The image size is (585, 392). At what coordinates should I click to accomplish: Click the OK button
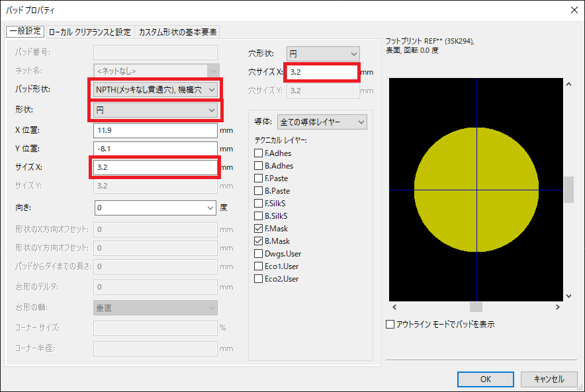(x=485, y=379)
